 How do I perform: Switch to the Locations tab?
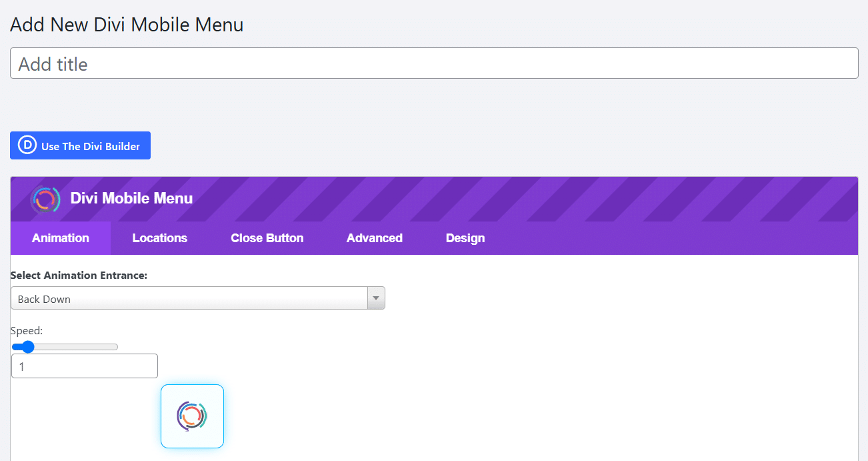point(159,238)
